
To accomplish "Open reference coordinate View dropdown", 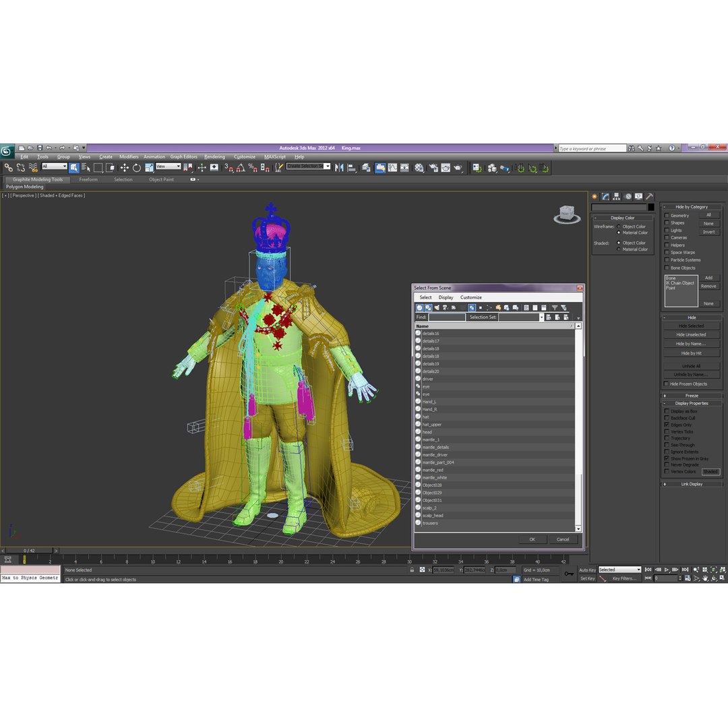I will click(x=168, y=166).
